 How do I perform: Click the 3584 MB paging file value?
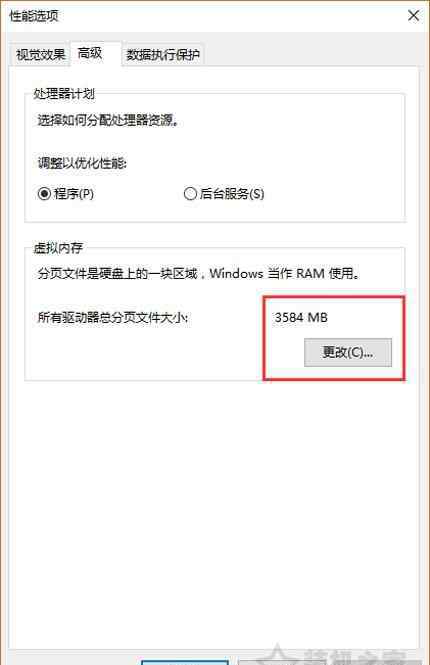(x=301, y=317)
